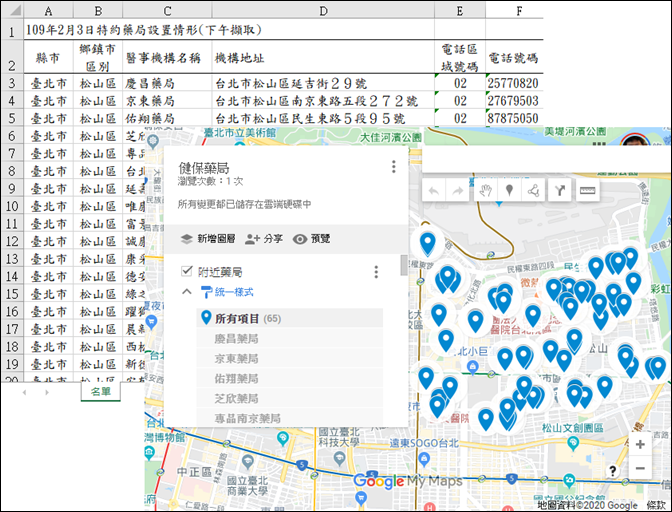The height and width of the screenshot is (512, 672).
Task: Click cell with phone number 87875050
Action: [514, 118]
